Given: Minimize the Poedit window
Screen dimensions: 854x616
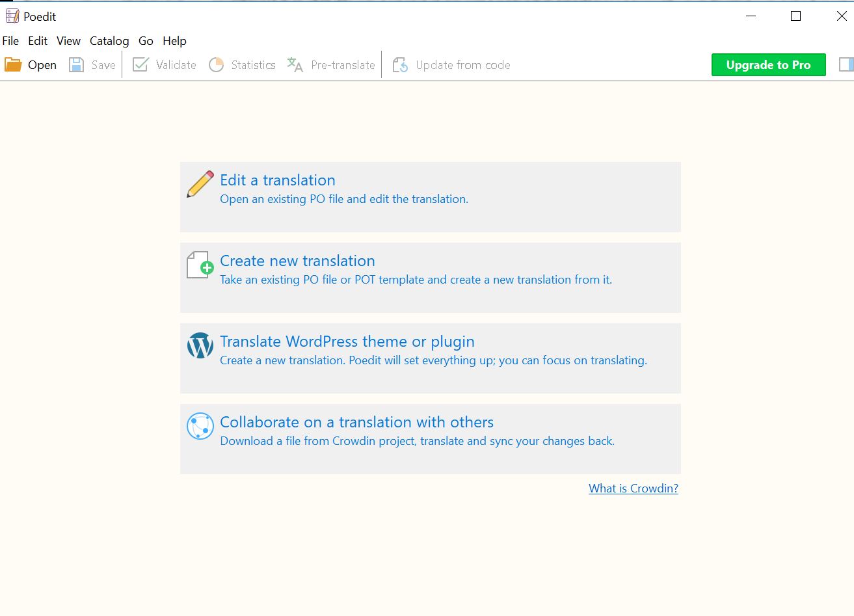Looking at the screenshot, I should [x=751, y=16].
